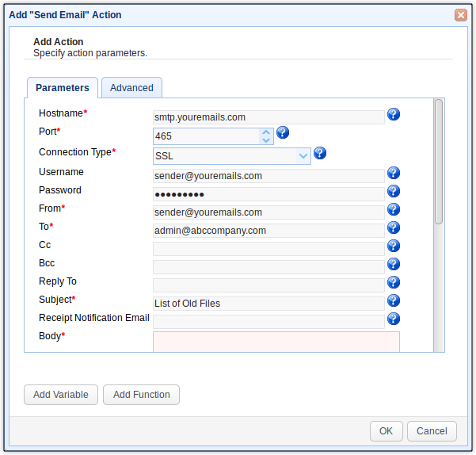476x455 pixels.
Task: Select the Parameters tab
Action: point(63,88)
